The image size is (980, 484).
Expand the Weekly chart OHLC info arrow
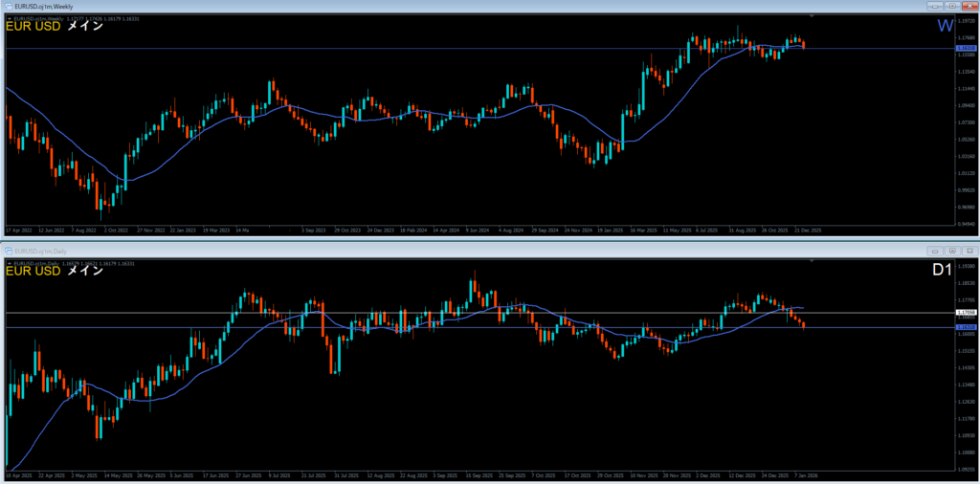tap(9, 17)
